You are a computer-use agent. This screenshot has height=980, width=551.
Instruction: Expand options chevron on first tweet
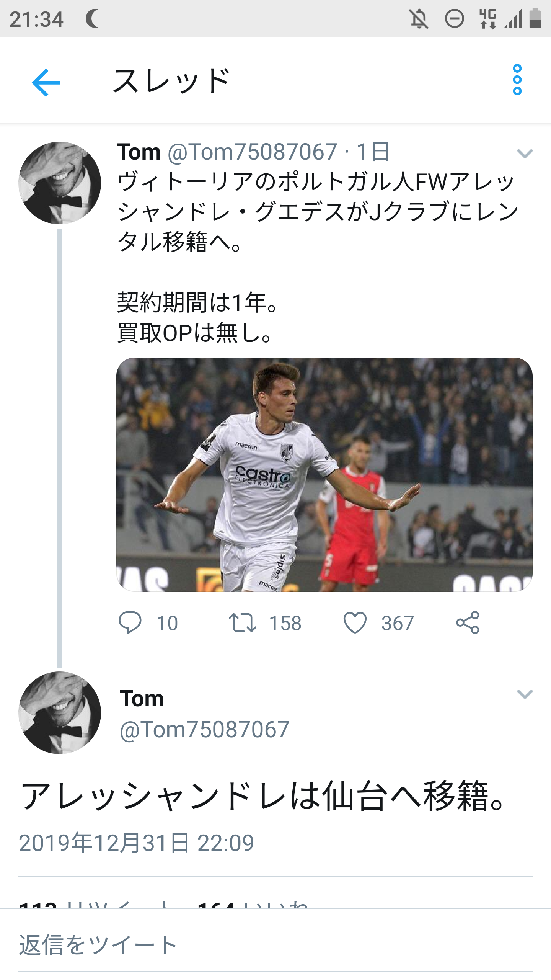point(525,154)
